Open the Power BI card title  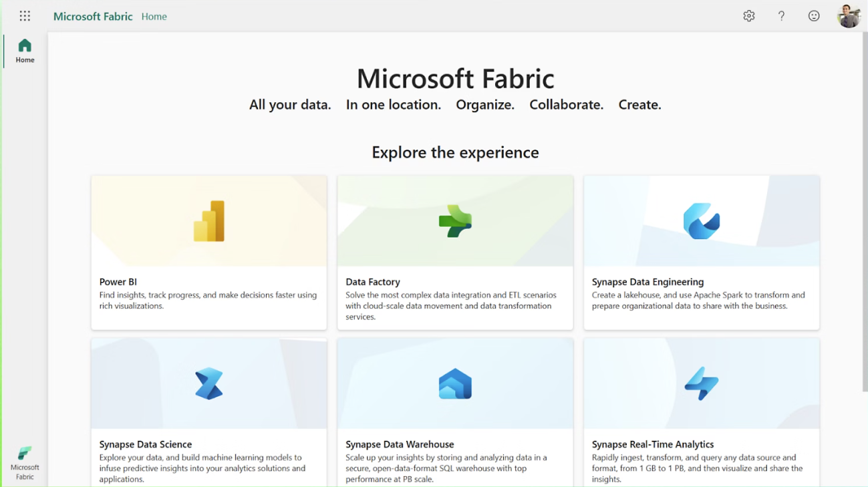pyautogui.click(x=118, y=282)
